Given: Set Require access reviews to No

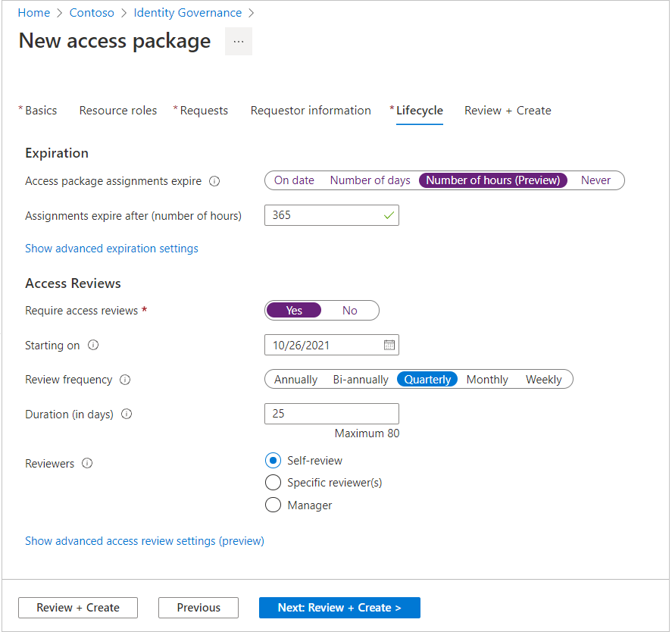Looking at the screenshot, I should point(349,311).
